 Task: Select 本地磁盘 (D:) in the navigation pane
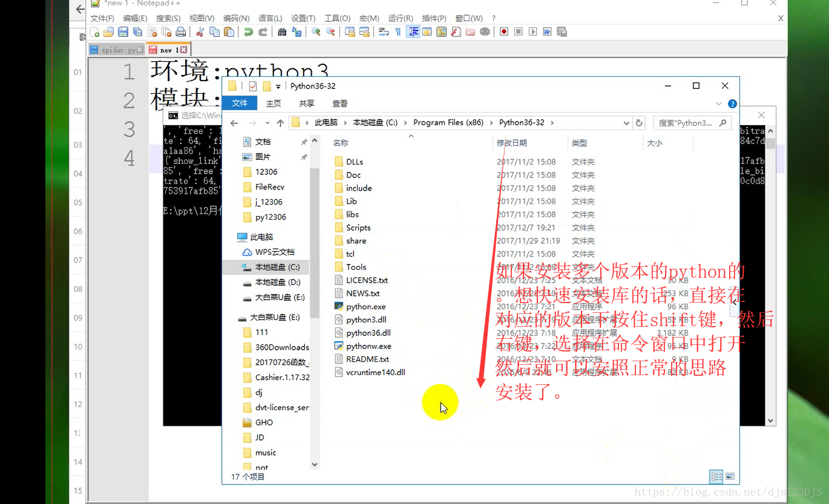point(278,283)
